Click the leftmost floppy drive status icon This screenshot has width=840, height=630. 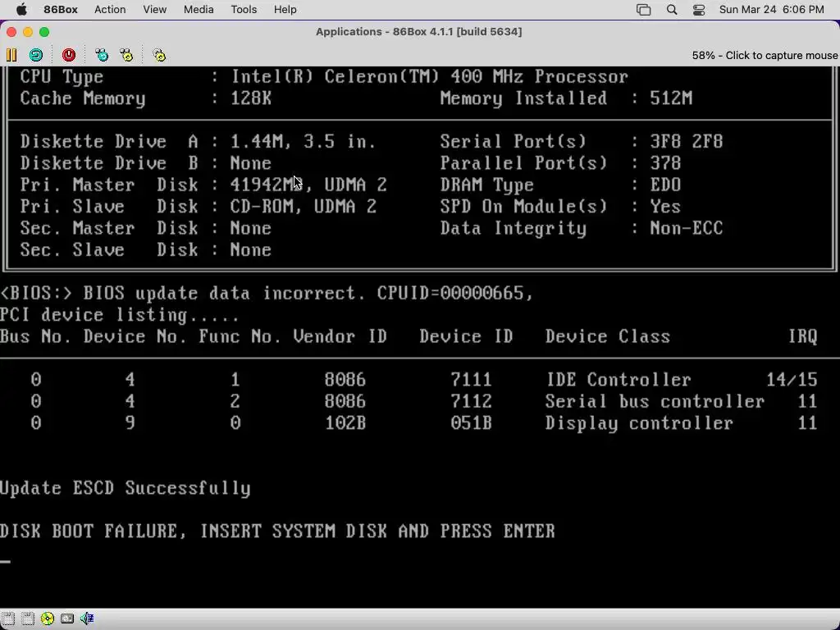(8, 619)
